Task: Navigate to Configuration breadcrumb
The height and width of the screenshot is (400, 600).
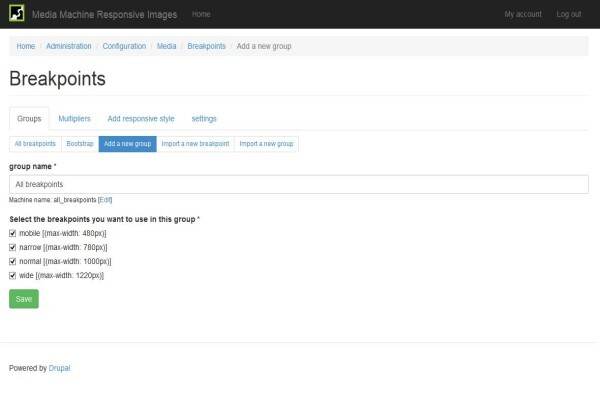Action: (x=124, y=46)
